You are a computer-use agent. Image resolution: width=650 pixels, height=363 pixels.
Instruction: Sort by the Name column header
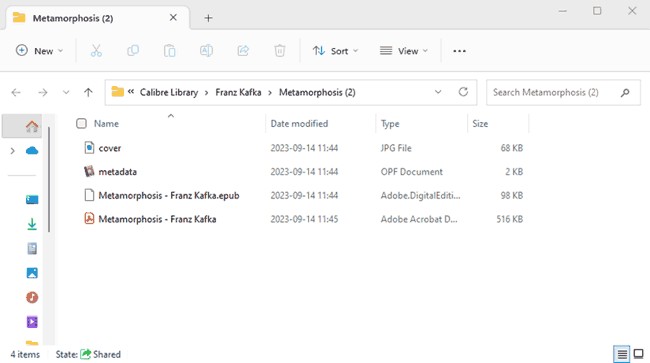point(106,123)
